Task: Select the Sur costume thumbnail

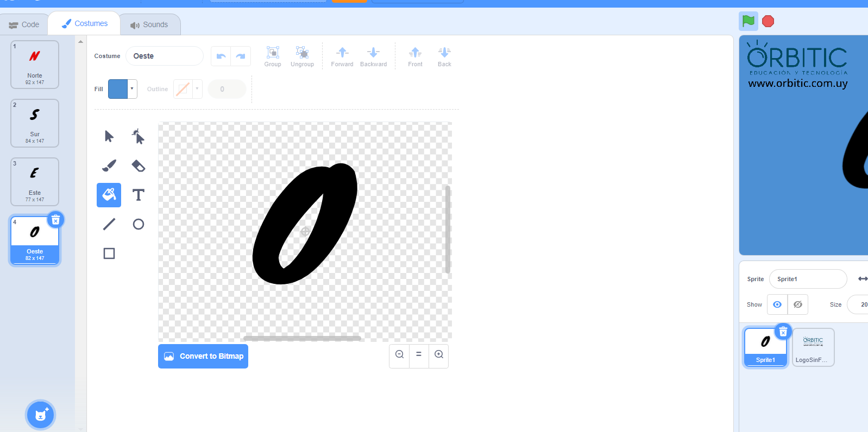Action: point(35,123)
